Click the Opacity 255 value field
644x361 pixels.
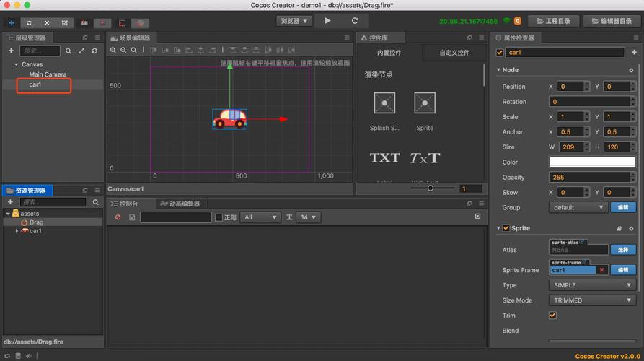[589, 177]
